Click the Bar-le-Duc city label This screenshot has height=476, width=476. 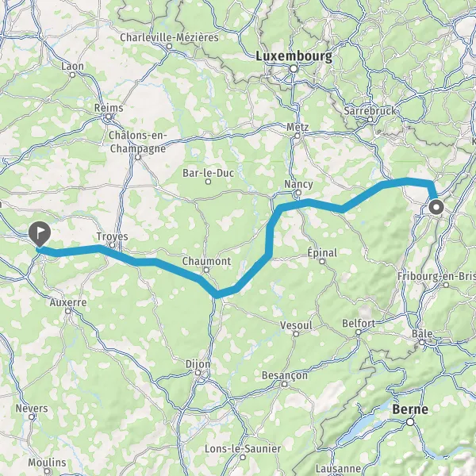point(208,173)
